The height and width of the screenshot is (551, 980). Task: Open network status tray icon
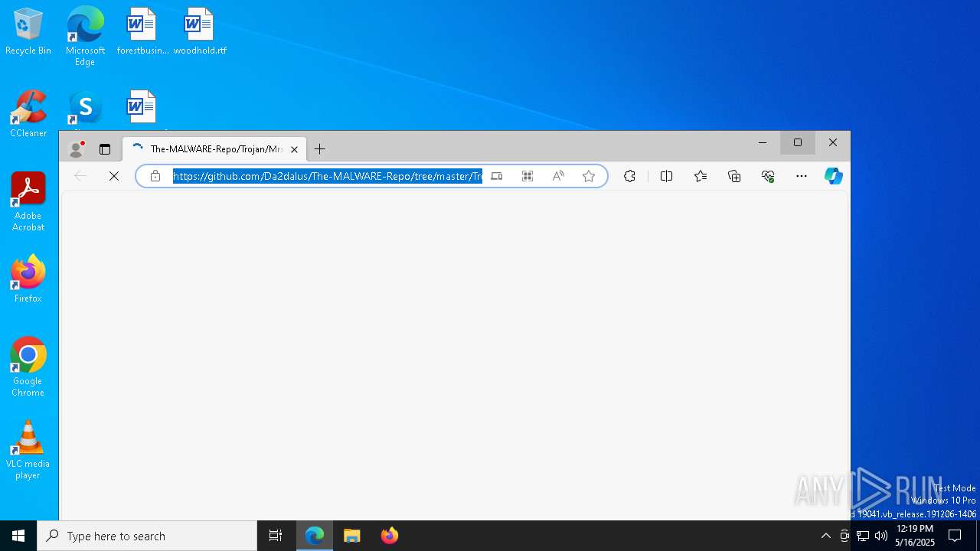(x=863, y=536)
